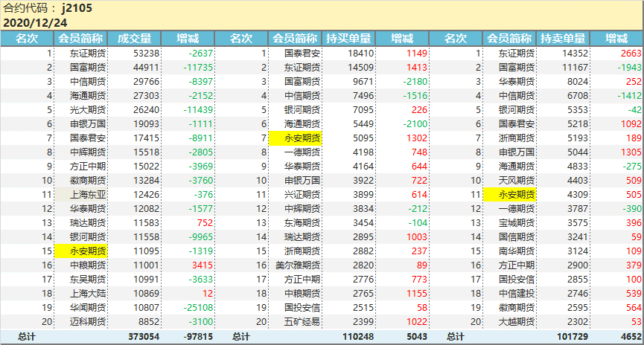This screenshot has height=345, width=644.
Task: Select volume value 53238
Action: (x=146, y=54)
